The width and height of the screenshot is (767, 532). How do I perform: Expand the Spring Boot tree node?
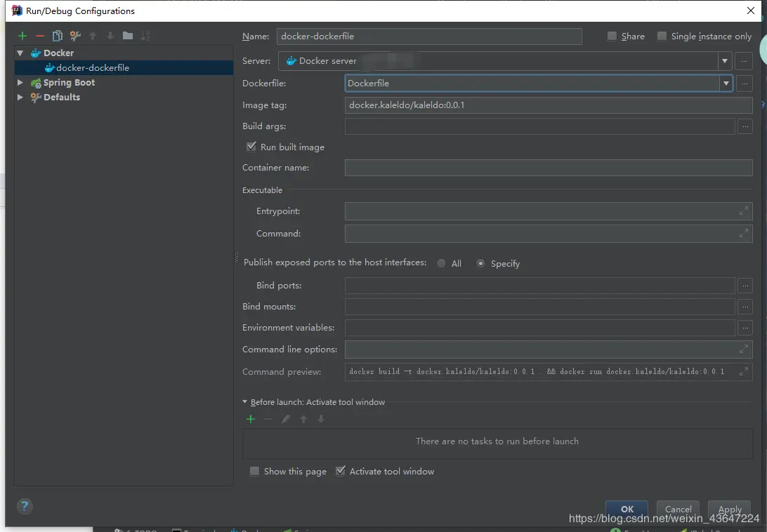pyautogui.click(x=20, y=83)
